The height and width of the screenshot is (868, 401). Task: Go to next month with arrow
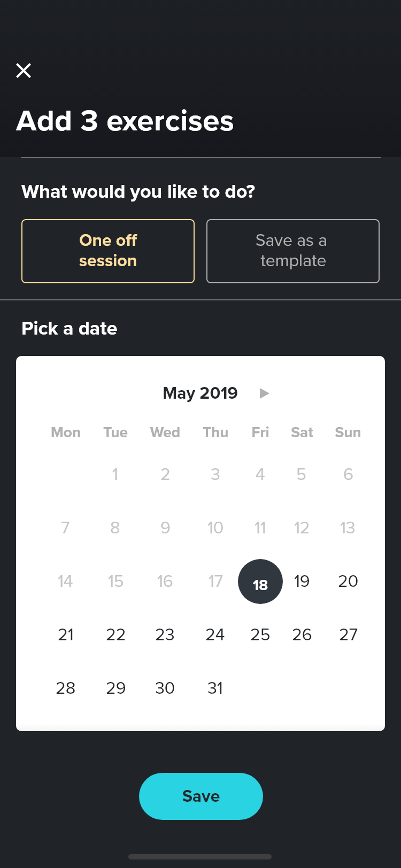264,393
